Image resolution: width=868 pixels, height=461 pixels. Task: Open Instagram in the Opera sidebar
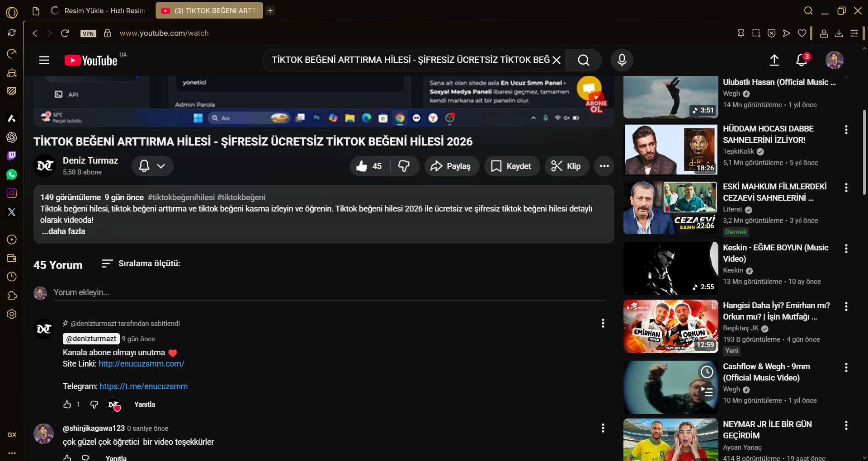12,193
